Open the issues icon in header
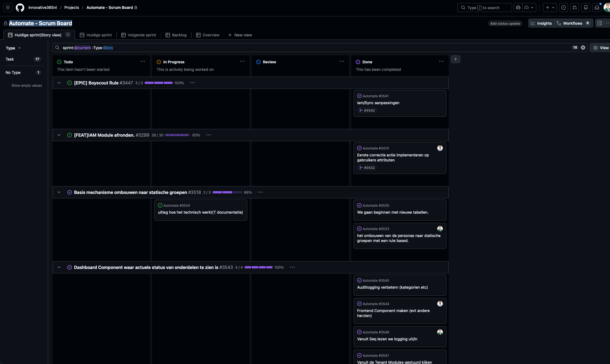The image size is (610, 364). (563, 8)
